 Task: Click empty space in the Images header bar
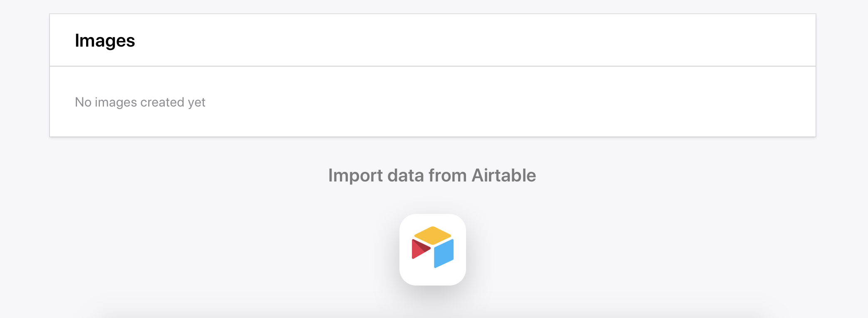tap(458, 40)
